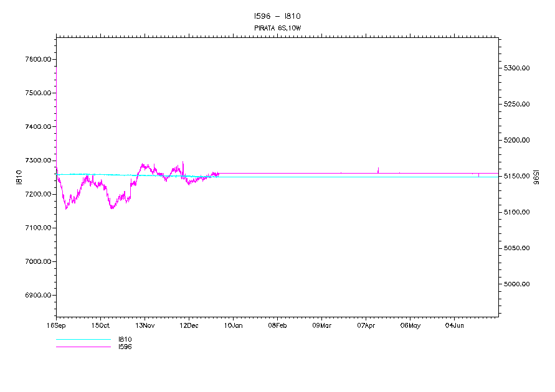Click the 7200.00 left axis value
This screenshot has width=555, height=392.
coord(37,194)
